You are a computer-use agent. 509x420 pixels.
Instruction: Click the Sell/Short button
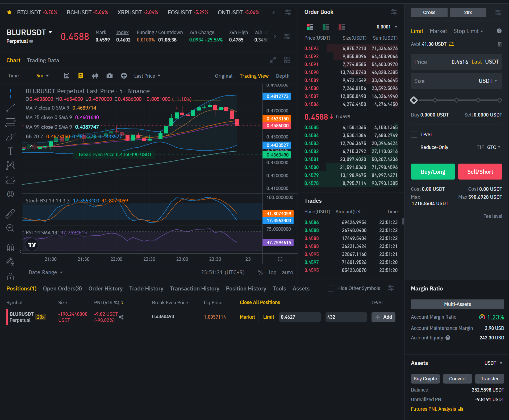pos(480,172)
